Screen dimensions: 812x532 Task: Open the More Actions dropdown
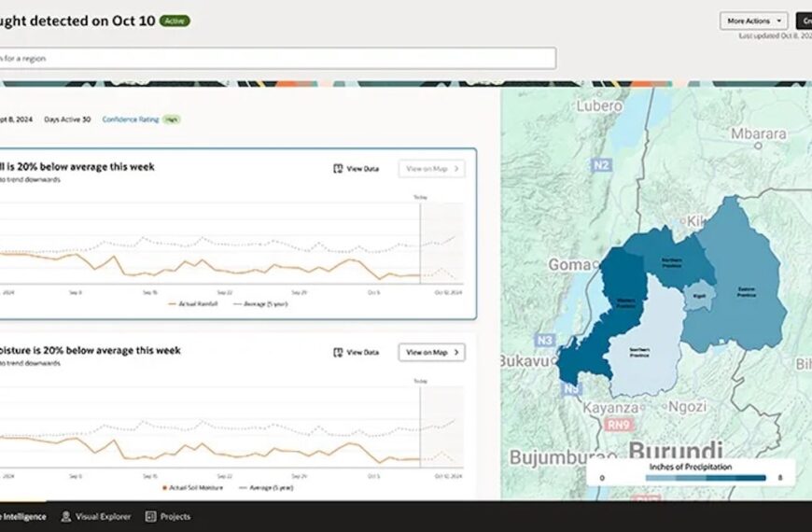tap(753, 21)
